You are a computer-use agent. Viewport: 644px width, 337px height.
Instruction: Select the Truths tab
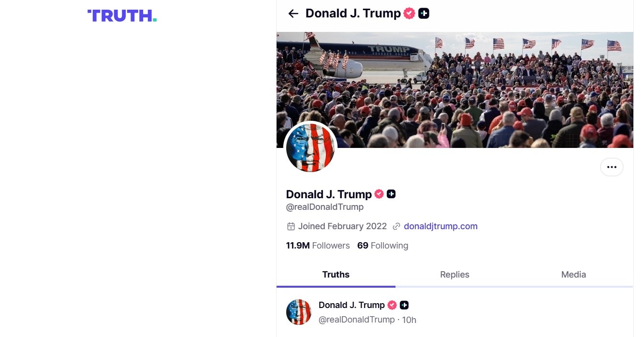click(x=336, y=274)
